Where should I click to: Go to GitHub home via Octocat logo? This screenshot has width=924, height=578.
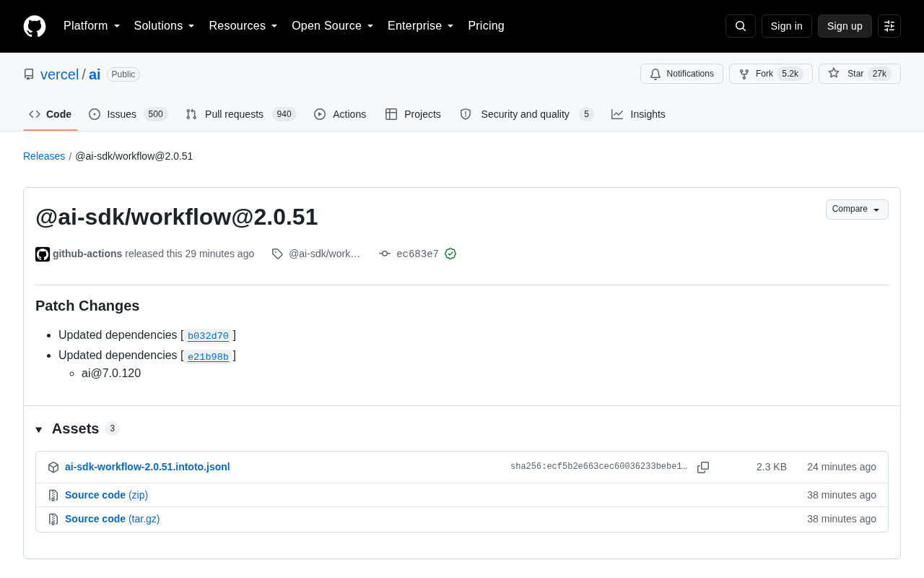[35, 26]
